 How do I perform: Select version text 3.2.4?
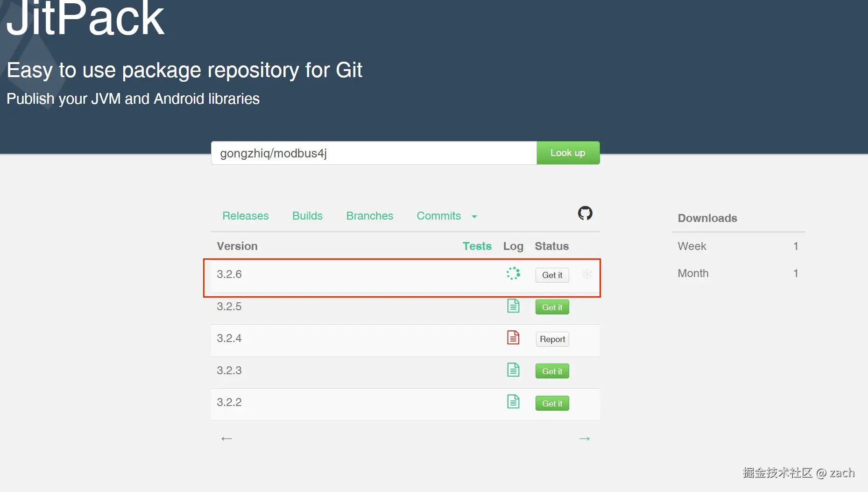[229, 338]
